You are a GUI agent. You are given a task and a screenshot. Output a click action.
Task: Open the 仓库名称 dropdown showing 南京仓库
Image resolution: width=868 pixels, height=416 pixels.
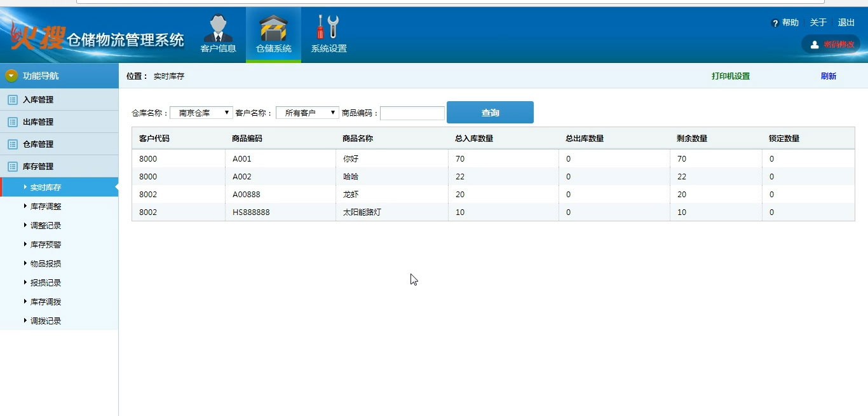tap(201, 113)
